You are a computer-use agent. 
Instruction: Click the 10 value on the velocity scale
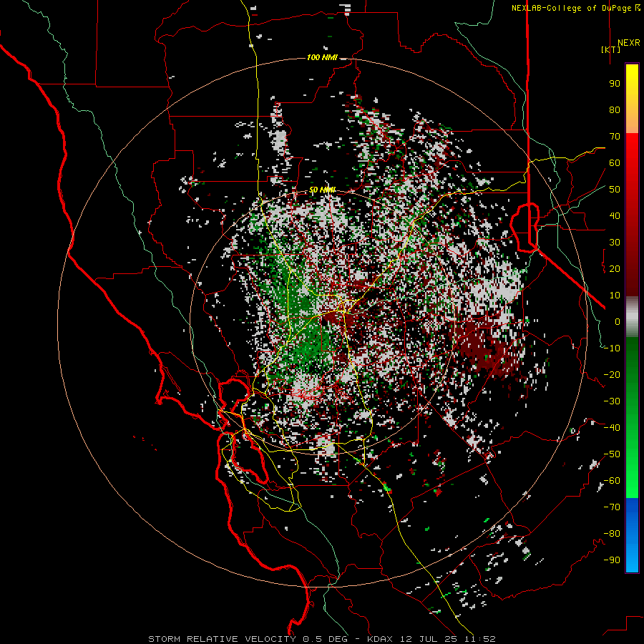615,296
